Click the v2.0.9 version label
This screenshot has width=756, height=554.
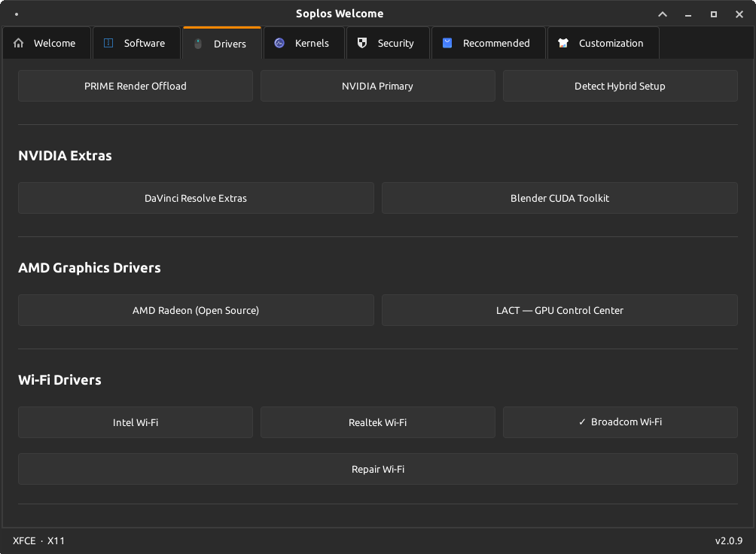tap(729, 540)
